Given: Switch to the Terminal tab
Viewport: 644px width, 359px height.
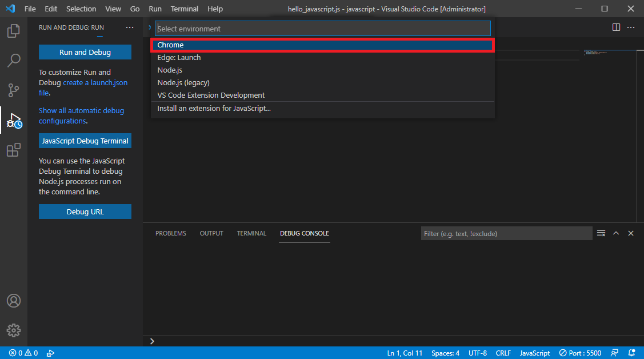Looking at the screenshot, I should (x=251, y=233).
